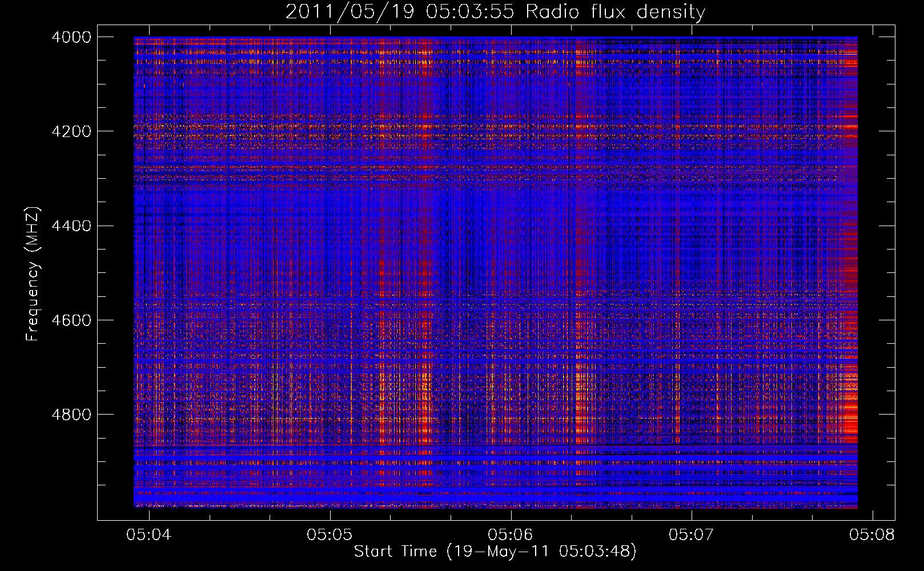Select the 4800 frequency tick label
The width and height of the screenshot is (924, 571).
[x=71, y=415]
